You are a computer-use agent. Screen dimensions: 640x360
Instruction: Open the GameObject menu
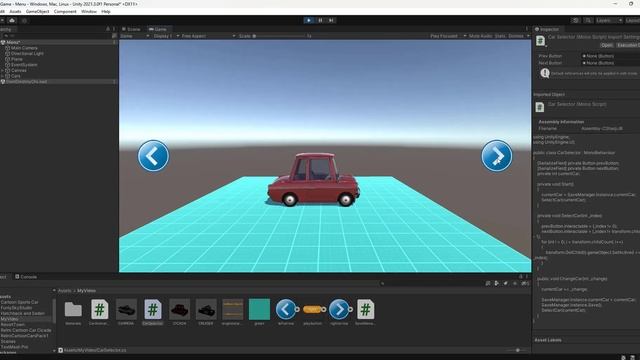click(37, 11)
